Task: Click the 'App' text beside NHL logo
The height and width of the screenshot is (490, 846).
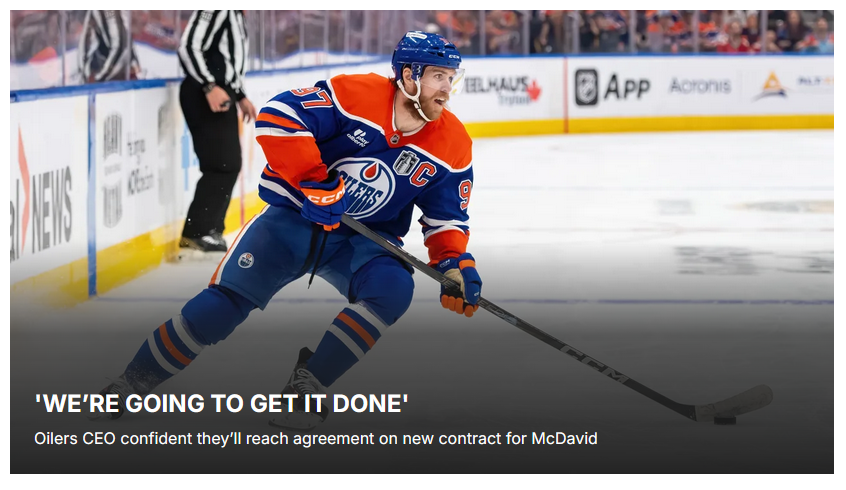Action: pyautogui.click(x=627, y=87)
